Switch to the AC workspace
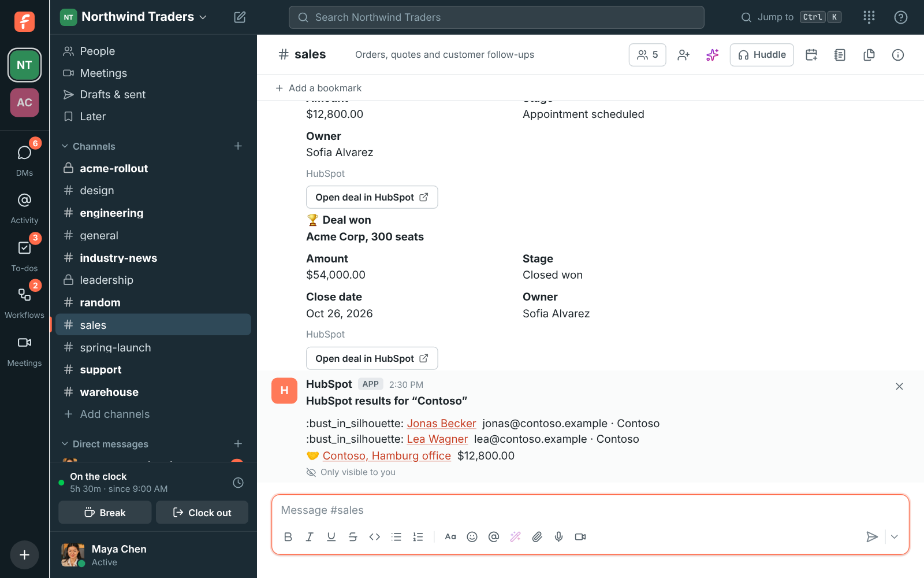924x578 pixels. coord(24,102)
